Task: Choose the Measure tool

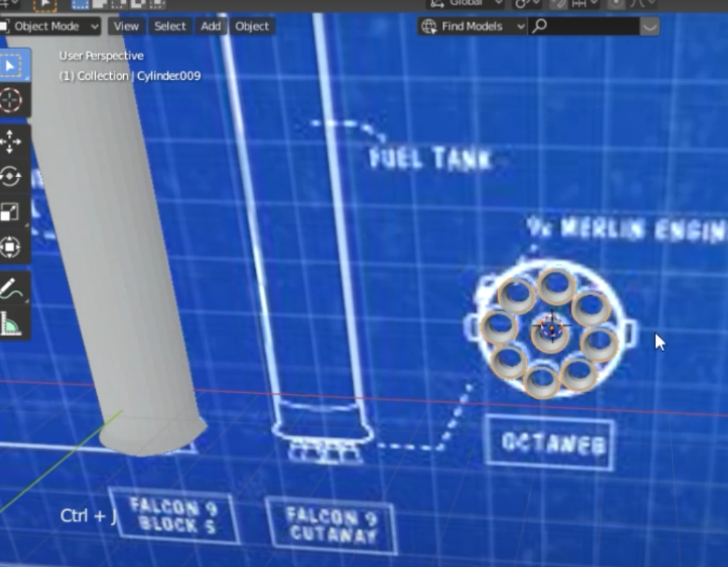Action: (x=11, y=323)
